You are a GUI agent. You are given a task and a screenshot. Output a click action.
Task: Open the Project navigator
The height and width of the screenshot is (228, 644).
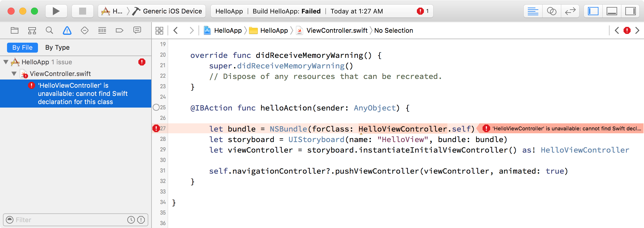click(x=15, y=30)
